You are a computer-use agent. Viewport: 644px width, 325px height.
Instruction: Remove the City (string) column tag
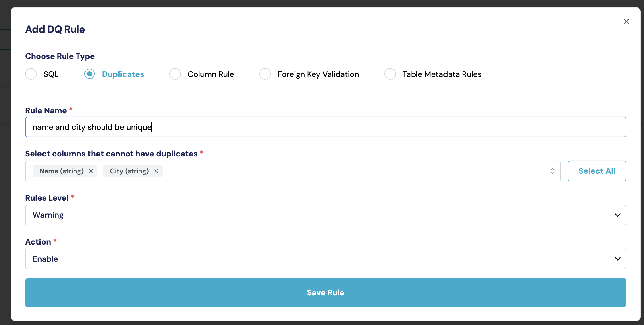click(156, 171)
